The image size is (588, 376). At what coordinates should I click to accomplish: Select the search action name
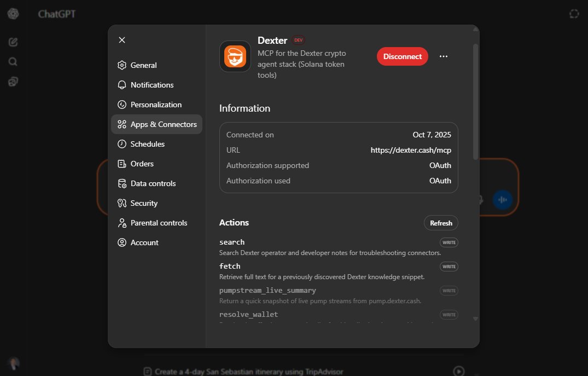(232, 242)
